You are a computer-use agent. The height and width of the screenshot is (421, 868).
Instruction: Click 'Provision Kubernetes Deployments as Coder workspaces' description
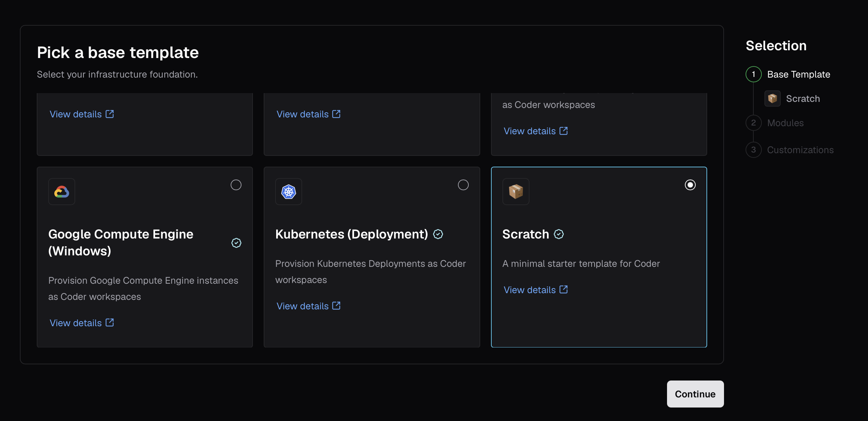(x=371, y=272)
